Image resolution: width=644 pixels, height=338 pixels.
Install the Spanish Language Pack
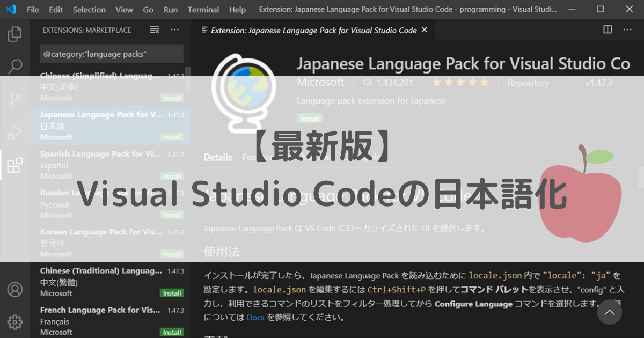point(172,176)
